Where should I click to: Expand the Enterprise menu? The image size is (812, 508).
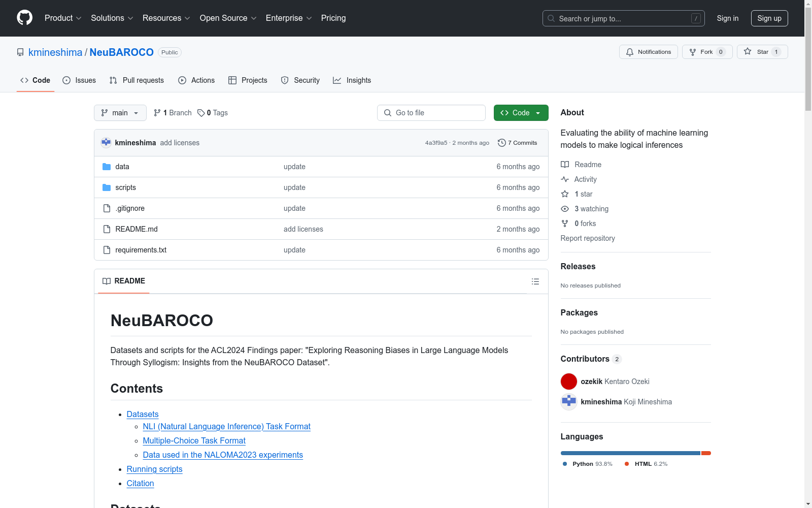(x=289, y=18)
